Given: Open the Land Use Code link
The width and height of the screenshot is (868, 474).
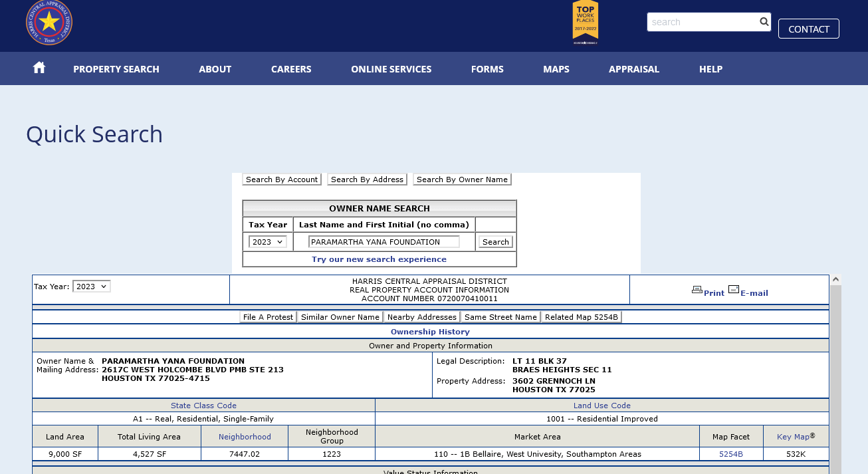Looking at the screenshot, I should tap(602, 406).
